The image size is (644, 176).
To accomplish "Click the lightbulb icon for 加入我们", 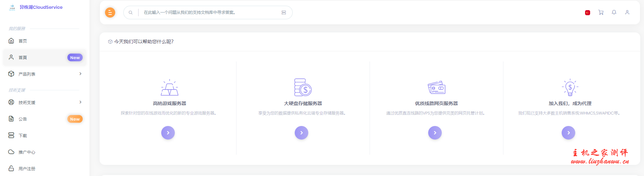I will click(570, 87).
